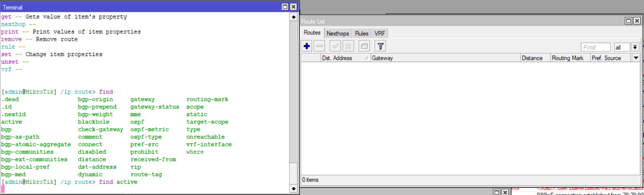Click the enable route checkmark icon
Screen dimensions: 644x195
click(x=336, y=46)
